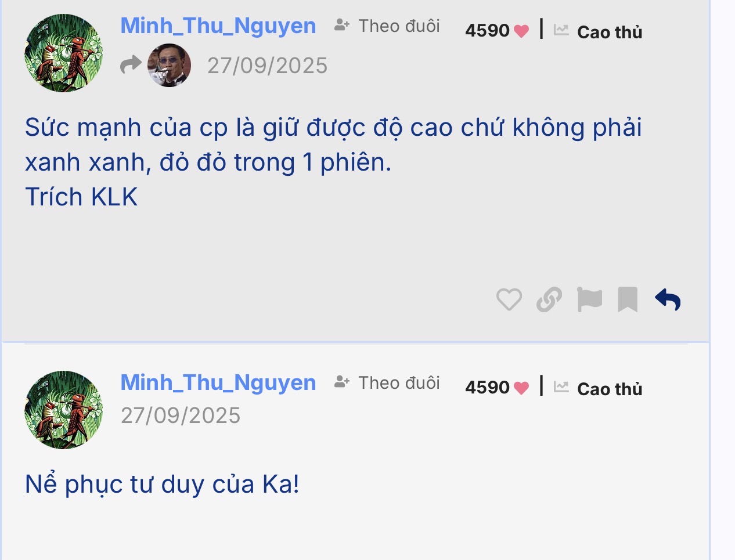Copy the first post's link via chain icon
Screen dimensions: 735x560
pos(549,299)
